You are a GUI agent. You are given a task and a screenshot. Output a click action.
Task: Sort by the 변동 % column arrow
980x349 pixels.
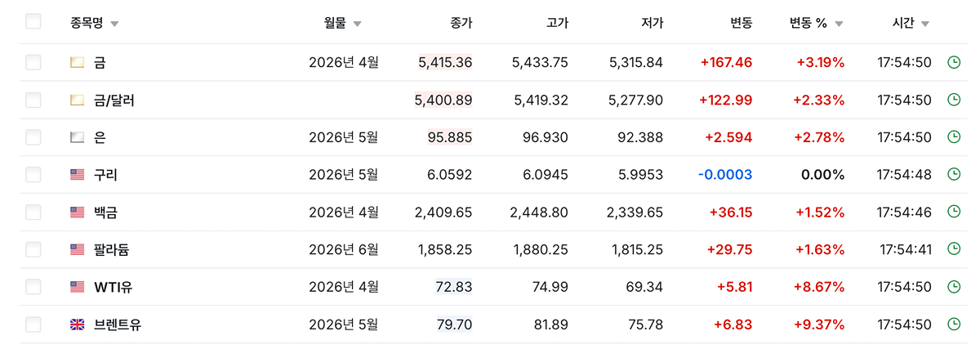pos(839,24)
